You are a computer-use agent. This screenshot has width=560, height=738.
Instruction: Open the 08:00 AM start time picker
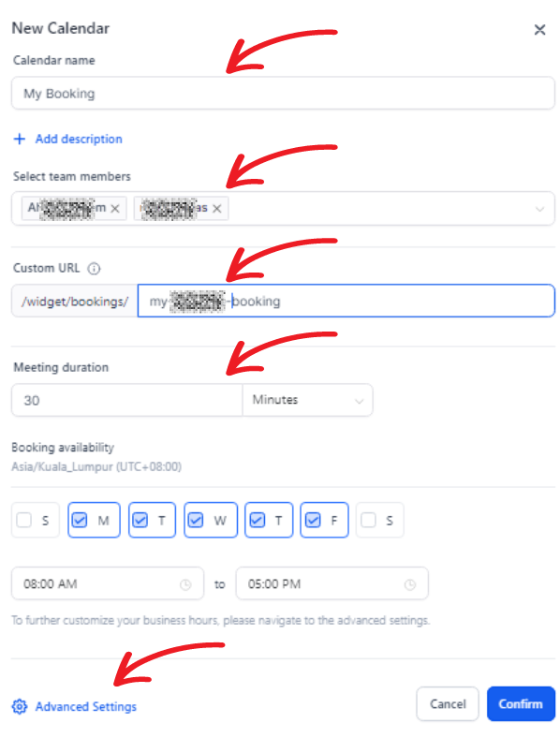(x=108, y=583)
